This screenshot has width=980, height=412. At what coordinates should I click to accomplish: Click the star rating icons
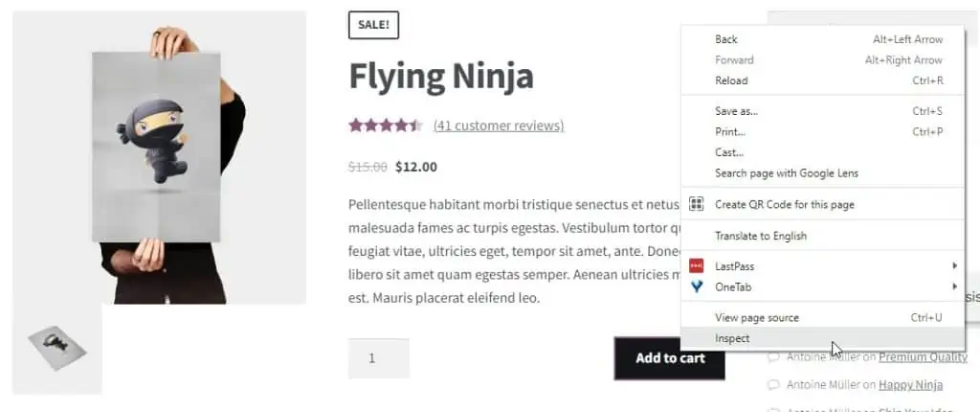coord(385,126)
